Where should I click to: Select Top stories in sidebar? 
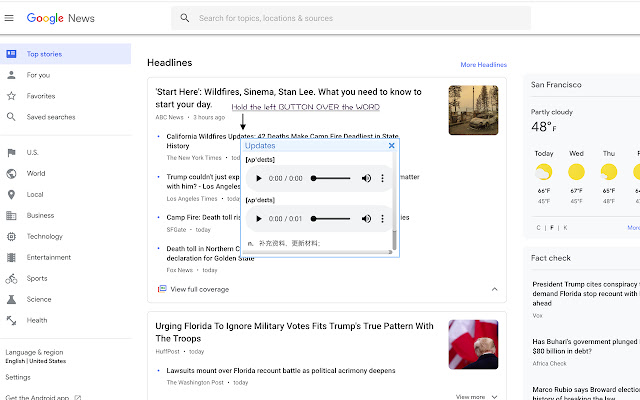coord(65,54)
